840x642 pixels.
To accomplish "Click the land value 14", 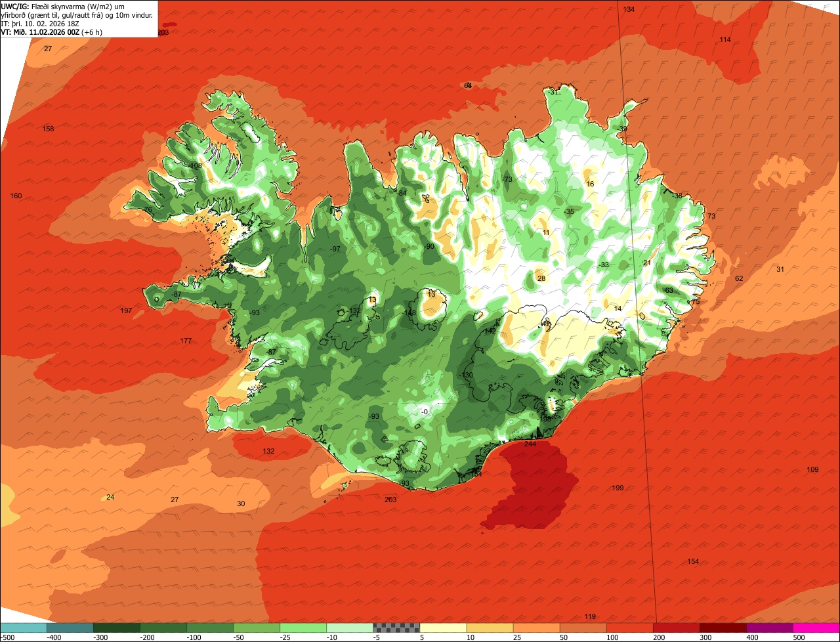I will 618,309.
